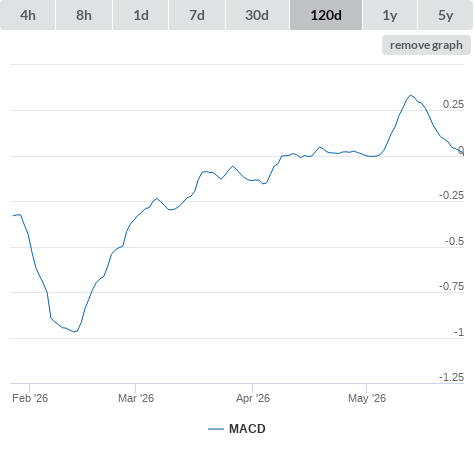Switch to the 8h time range
The image size is (474, 455).
(84, 15)
